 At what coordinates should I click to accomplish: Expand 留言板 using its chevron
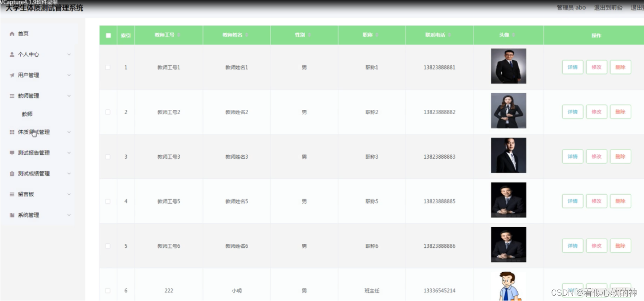pos(69,194)
